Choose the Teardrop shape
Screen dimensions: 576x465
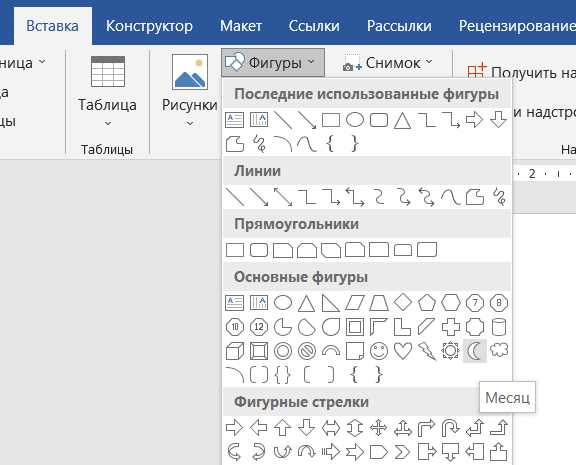[x=331, y=327]
